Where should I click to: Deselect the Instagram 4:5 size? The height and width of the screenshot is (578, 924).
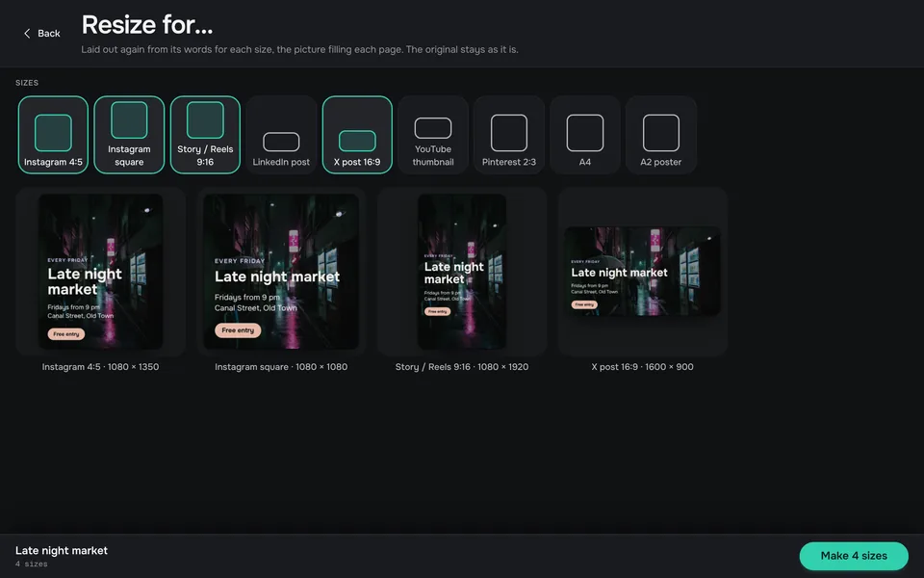[x=53, y=135]
